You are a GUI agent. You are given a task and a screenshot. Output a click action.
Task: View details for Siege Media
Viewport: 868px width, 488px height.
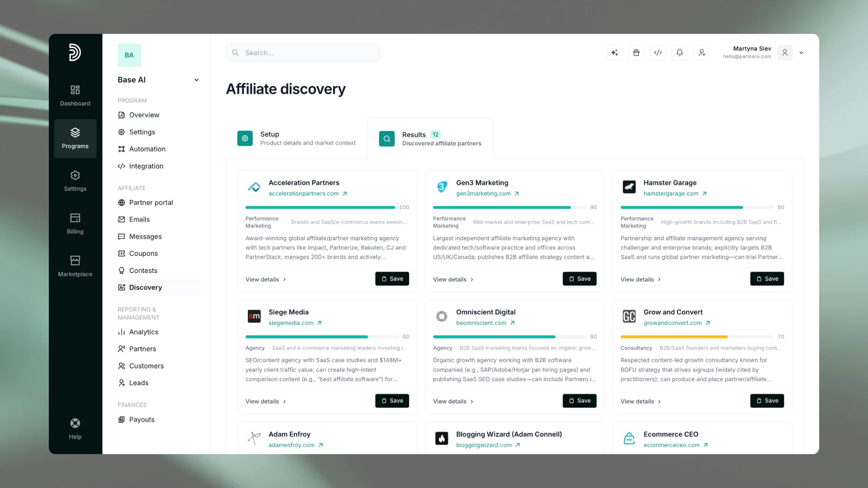click(266, 402)
